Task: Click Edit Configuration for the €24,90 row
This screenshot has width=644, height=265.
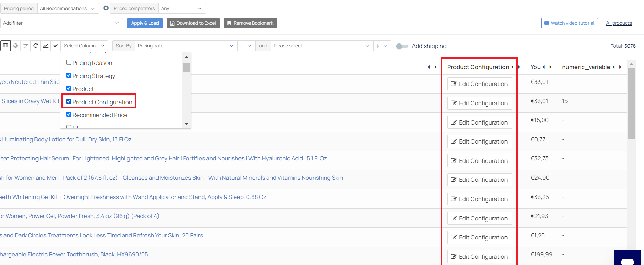Action: [480, 180]
